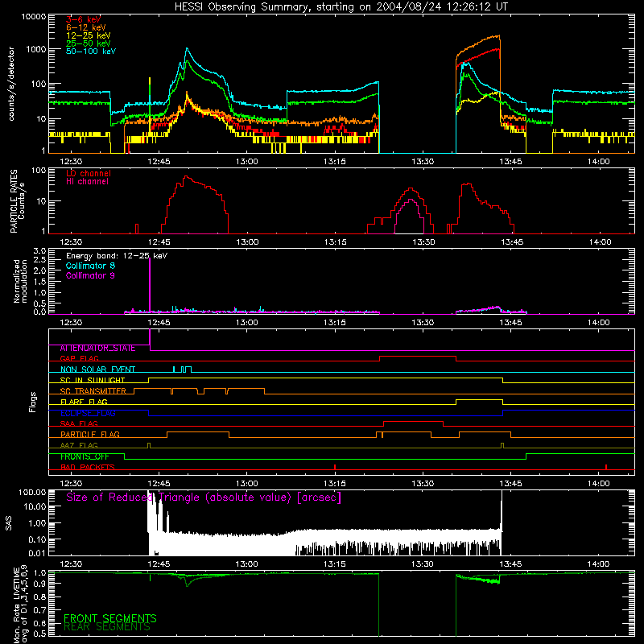Click the SC_TRANSMITTER flag label
Screen dimensions: 644x644
(93, 391)
